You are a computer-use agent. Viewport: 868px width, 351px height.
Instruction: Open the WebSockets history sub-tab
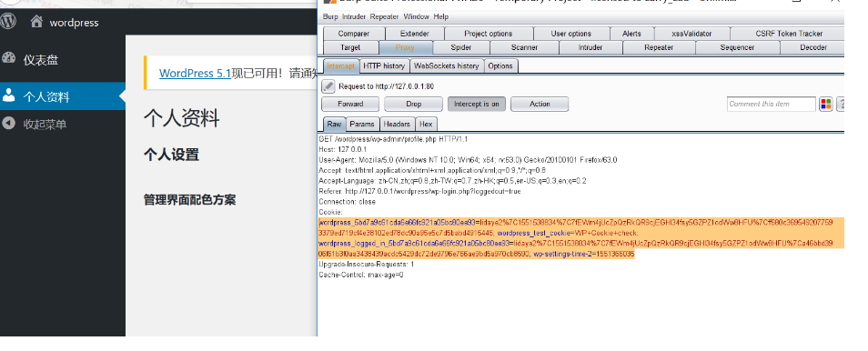pyautogui.click(x=447, y=65)
